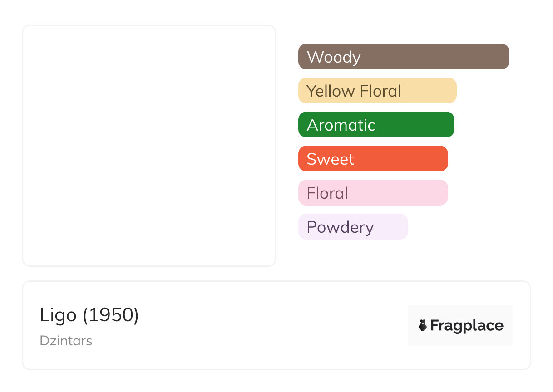Click the "Yellow Floral" text label
The height and width of the screenshot is (392, 553).
354,91
